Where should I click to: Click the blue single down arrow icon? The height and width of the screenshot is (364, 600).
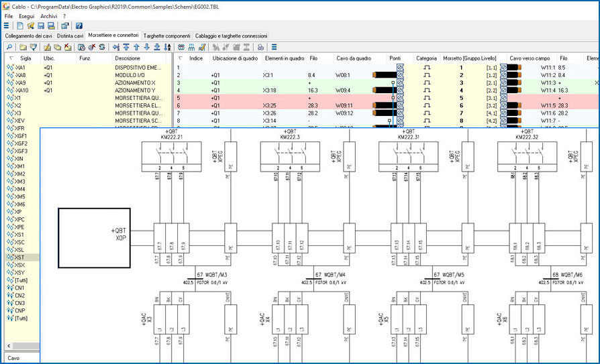pos(146,47)
